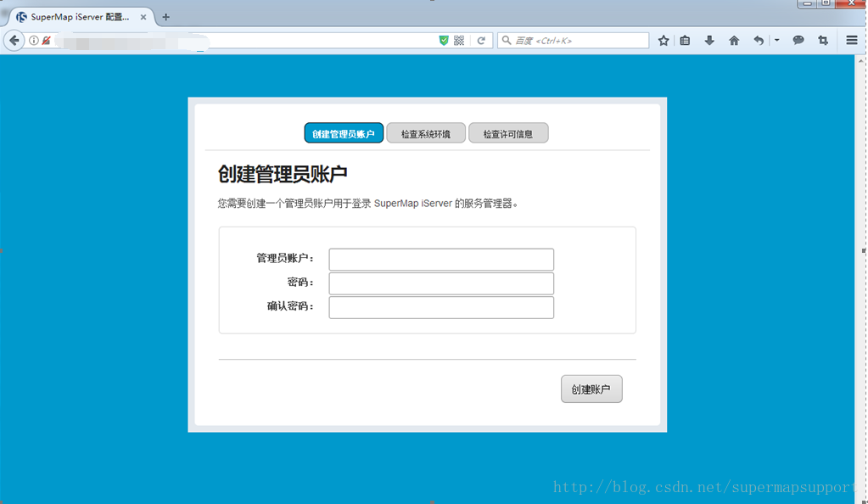This screenshot has width=868, height=504.
Task: Open the browser hamburger menu
Action: 852,41
